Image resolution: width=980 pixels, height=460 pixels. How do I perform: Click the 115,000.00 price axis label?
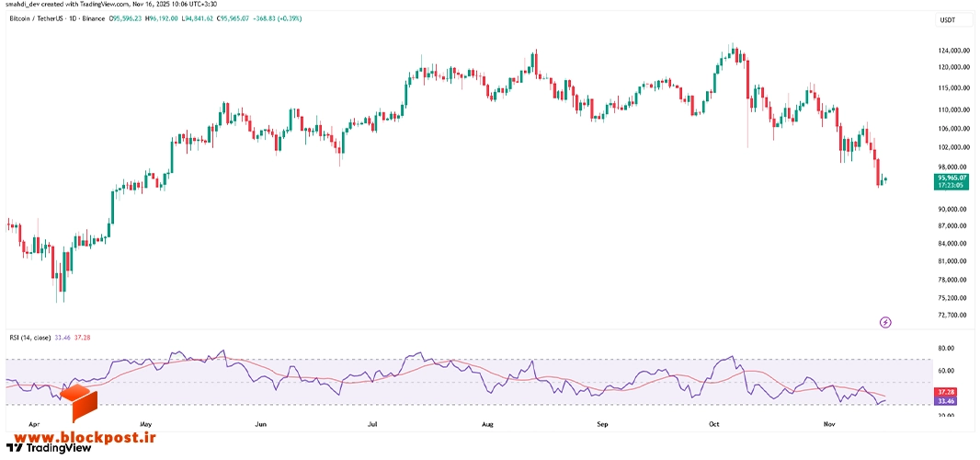click(x=952, y=88)
